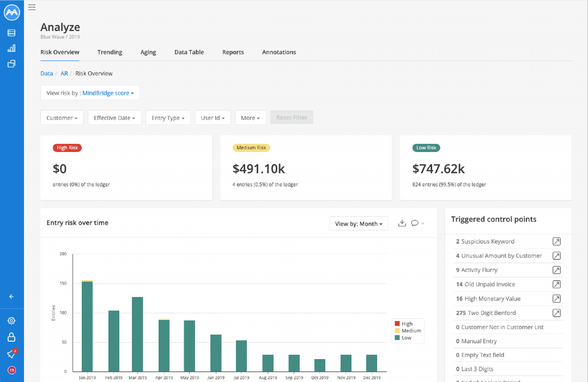Switch to the Reports tab

[x=233, y=52]
